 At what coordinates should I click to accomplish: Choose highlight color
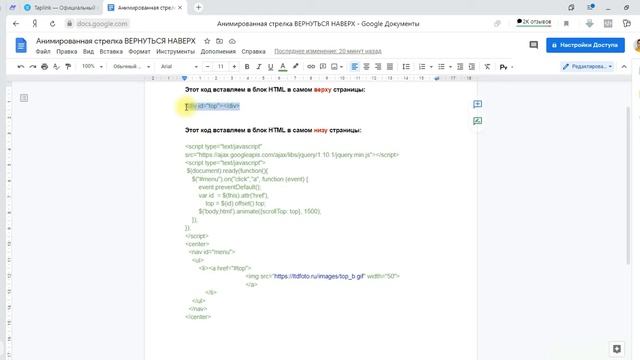(295, 67)
